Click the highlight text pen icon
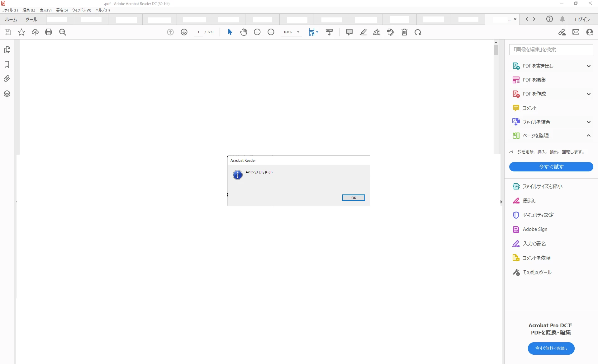This screenshot has height=364, width=598. click(x=363, y=32)
